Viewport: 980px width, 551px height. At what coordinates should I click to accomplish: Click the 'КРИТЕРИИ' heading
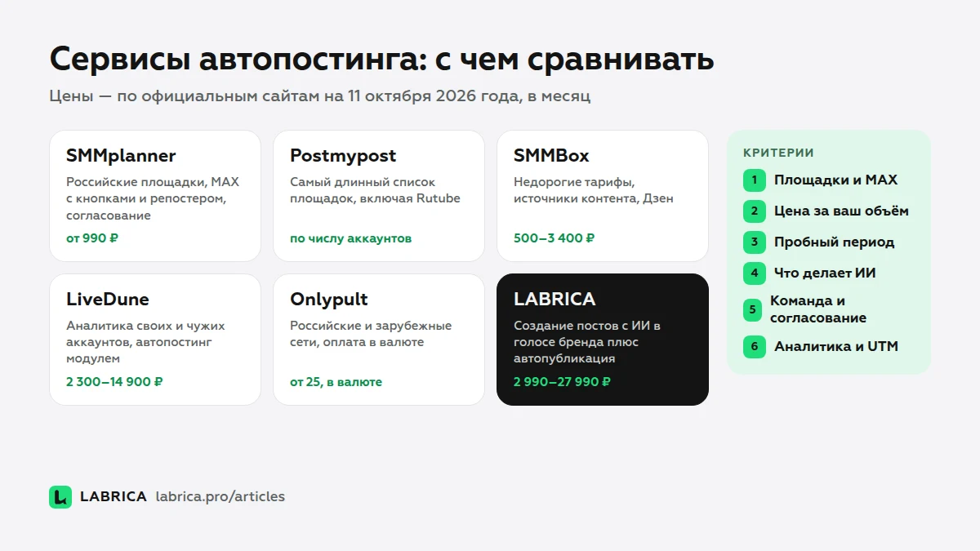779,153
